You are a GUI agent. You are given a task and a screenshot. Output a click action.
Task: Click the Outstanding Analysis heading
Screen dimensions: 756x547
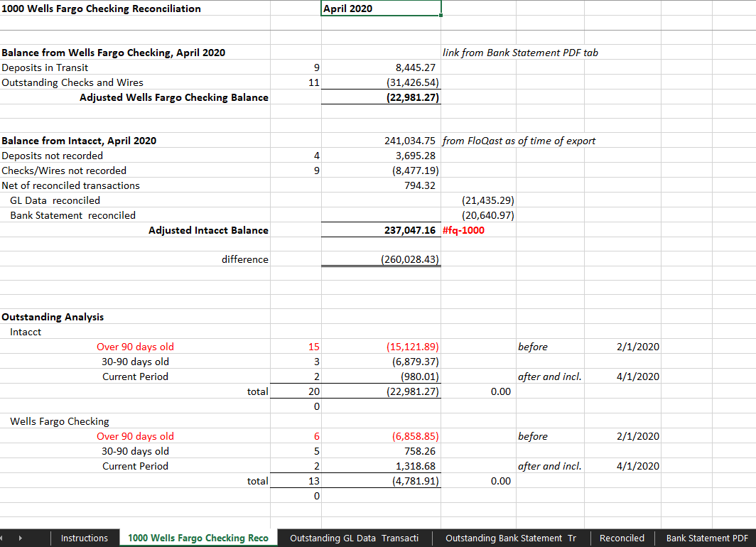point(53,317)
